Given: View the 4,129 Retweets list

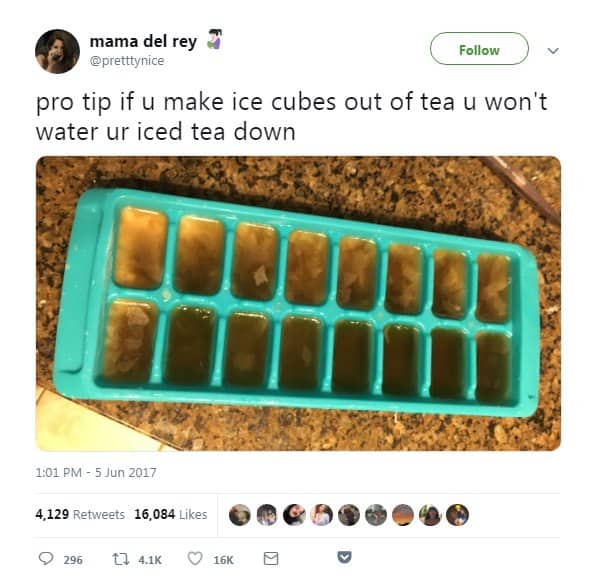Looking at the screenshot, I should point(80,514).
